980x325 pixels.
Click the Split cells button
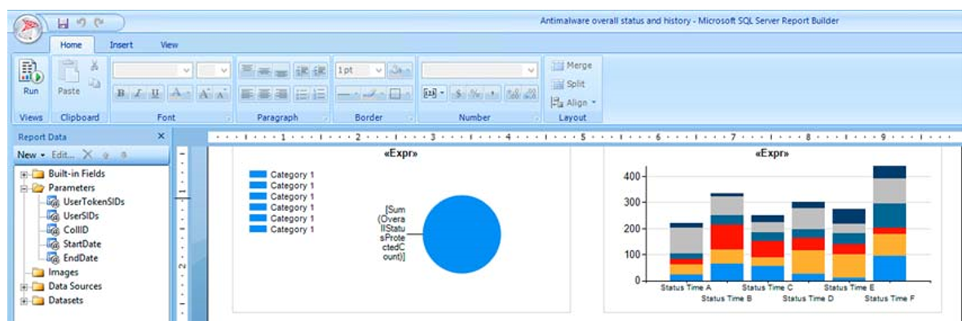[x=569, y=84]
